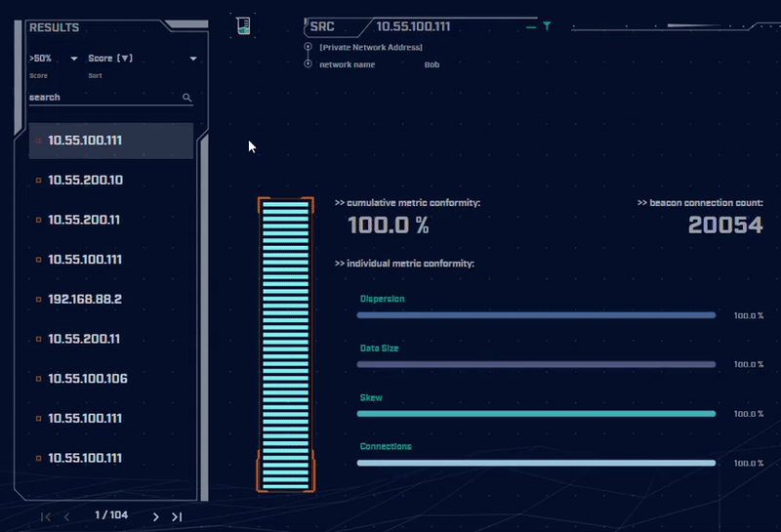Click the 'network name' label
The image size is (781, 532).
coord(348,64)
